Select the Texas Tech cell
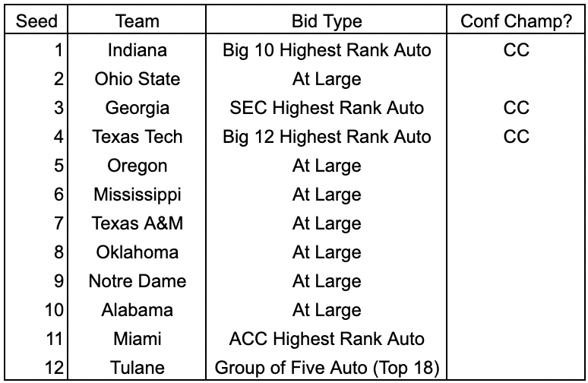This screenshot has height=383, width=588. 138,137
